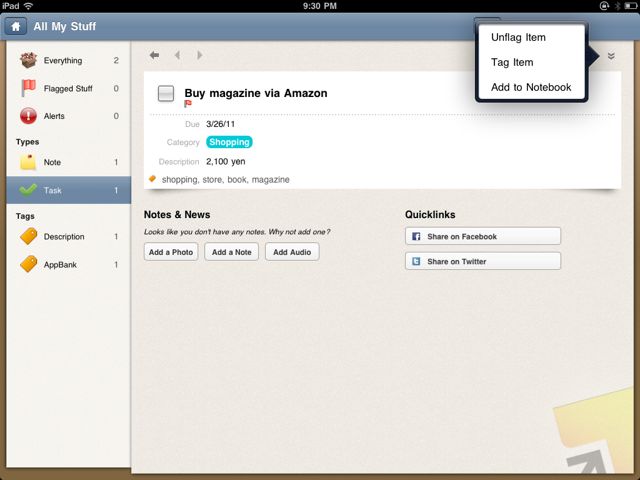This screenshot has width=640, height=480.
Task: Click the description text 2,100 yen
Action: (225, 162)
